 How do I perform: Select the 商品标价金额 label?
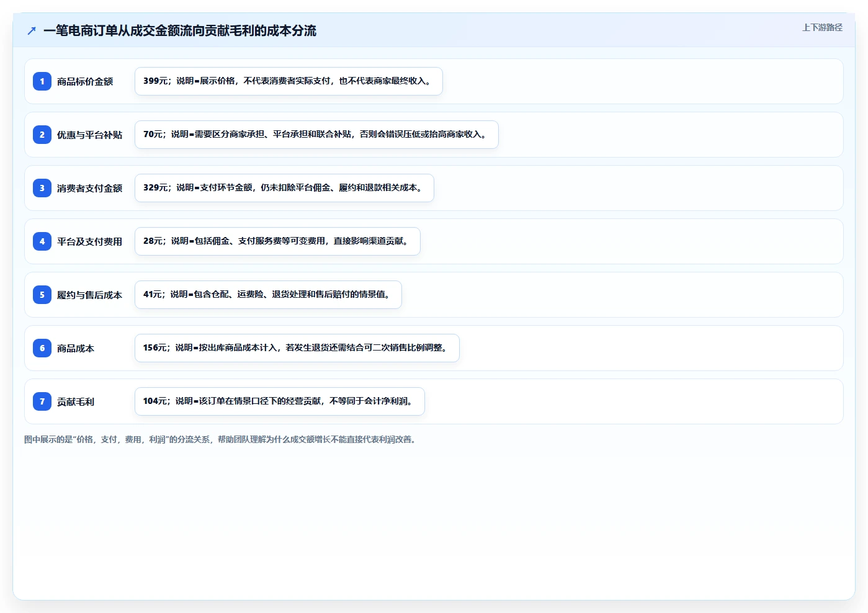coord(85,81)
